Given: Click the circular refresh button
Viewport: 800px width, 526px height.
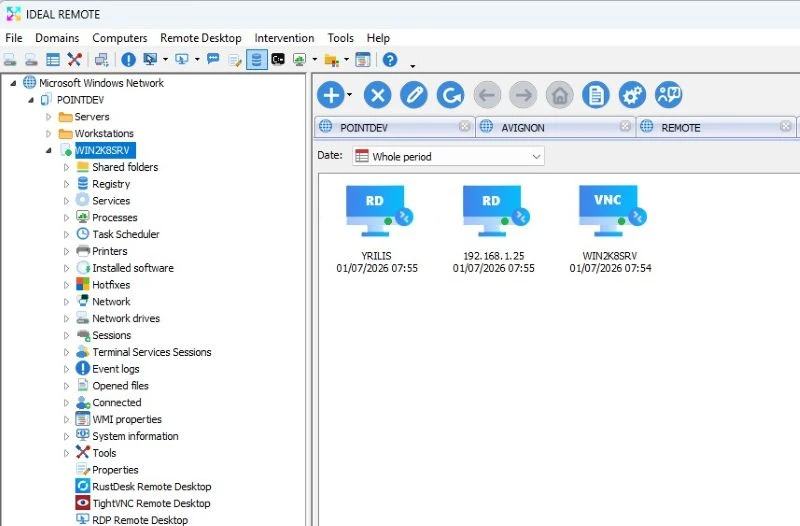Looking at the screenshot, I should tap(451, 95).
